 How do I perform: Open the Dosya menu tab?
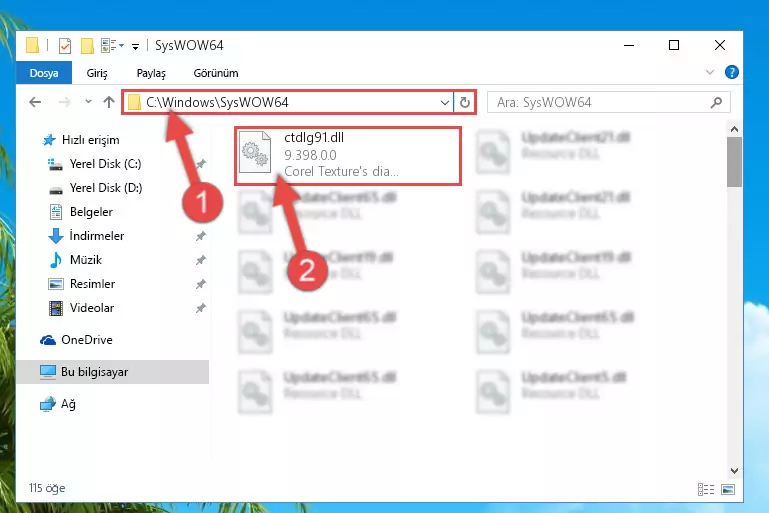click(x=44, y=73)
